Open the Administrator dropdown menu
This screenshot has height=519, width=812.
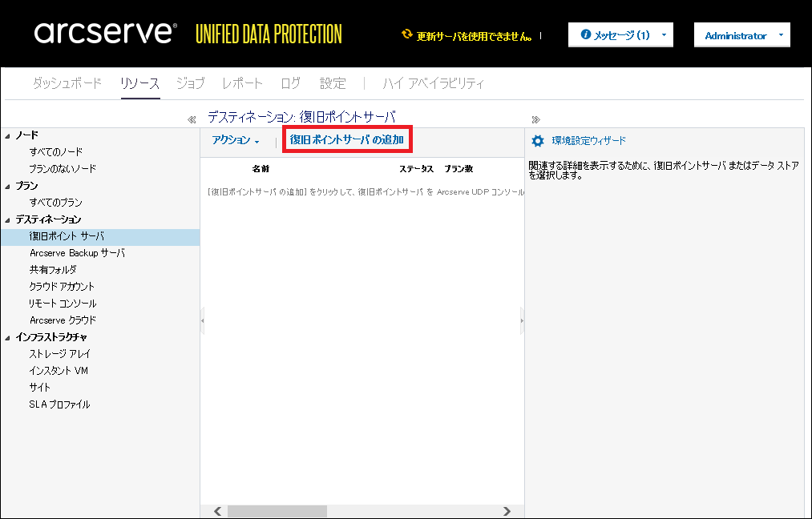click(x=742, y=34)
